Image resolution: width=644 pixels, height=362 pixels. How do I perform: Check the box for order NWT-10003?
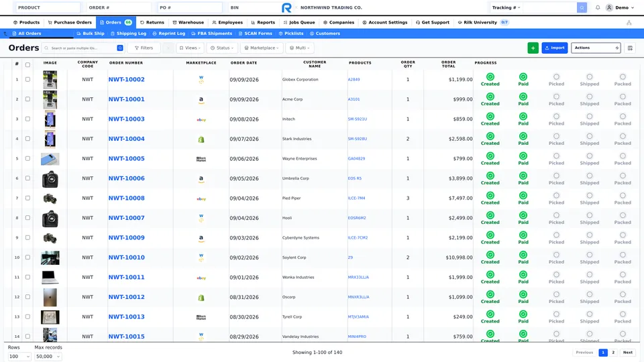click(28, 119)
